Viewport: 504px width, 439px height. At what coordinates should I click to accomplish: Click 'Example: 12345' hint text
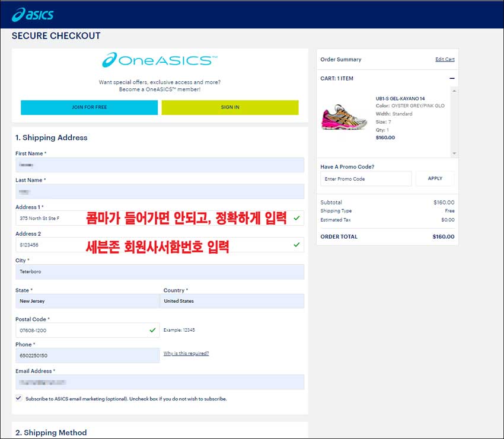coord(179,330)
